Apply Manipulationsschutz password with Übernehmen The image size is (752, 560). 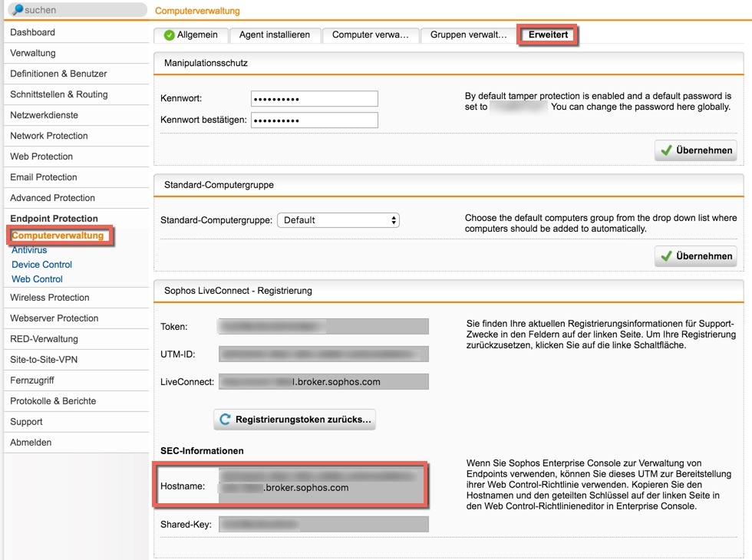(x=696, y=150)
